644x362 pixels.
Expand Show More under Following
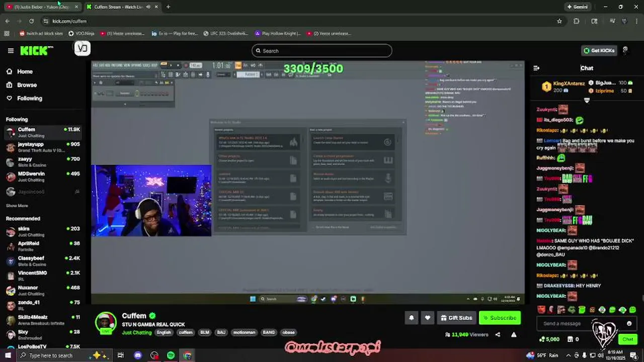pos(17,206)
